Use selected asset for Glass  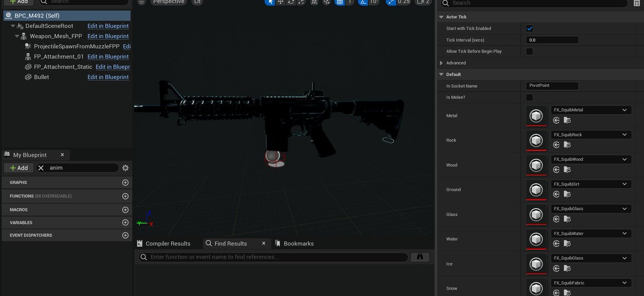[557, 219]
